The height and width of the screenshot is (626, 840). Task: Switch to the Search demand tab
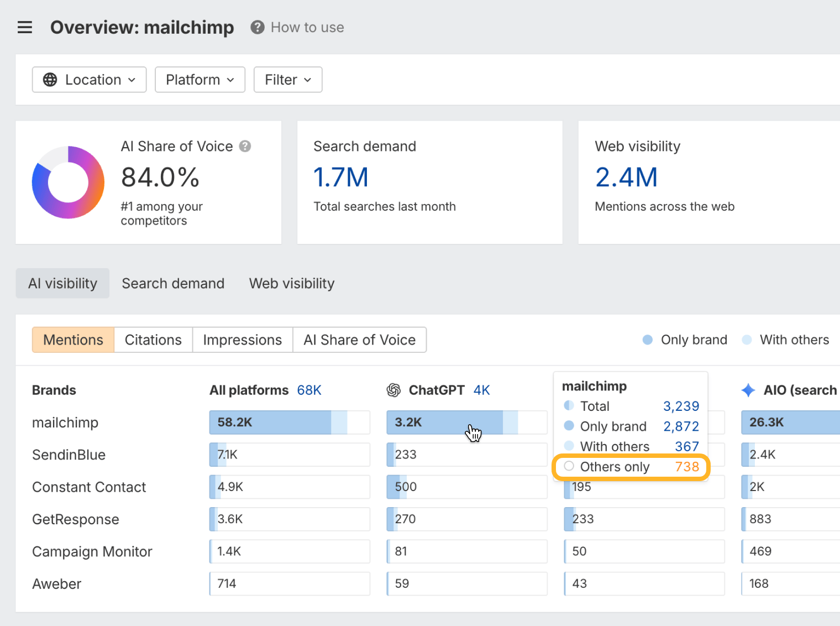173,283
